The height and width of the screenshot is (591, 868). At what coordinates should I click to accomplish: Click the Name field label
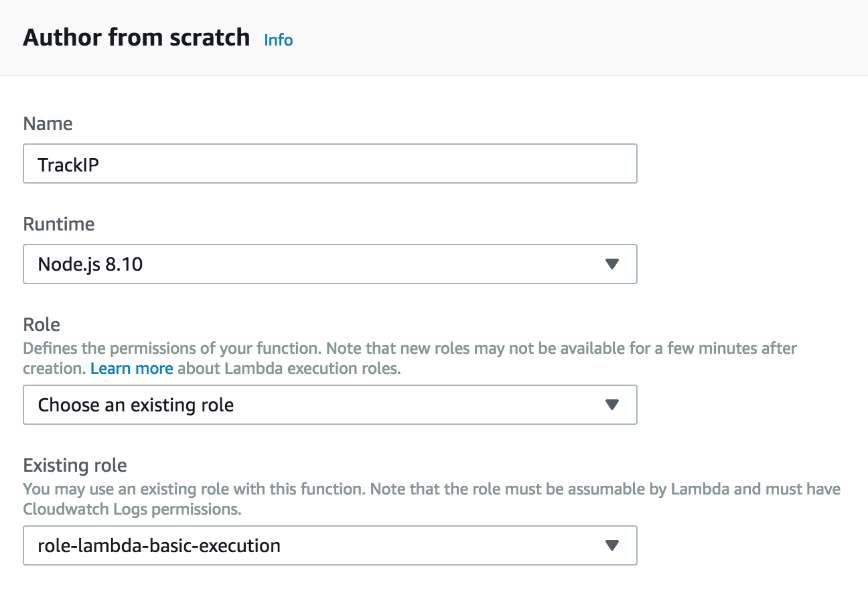coord(48,124)
